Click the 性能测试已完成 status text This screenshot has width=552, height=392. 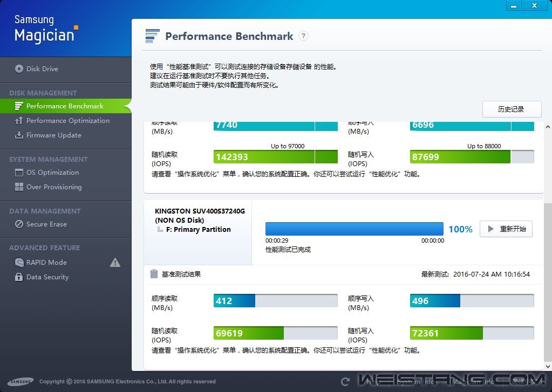(288, 250)
